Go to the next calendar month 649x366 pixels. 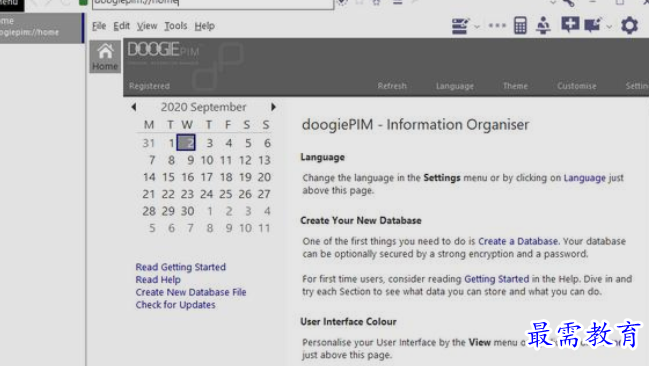point(273,107)
